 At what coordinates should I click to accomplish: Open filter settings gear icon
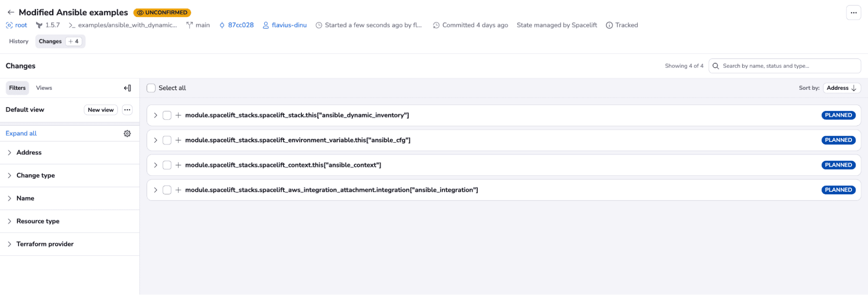coord(127,134)
